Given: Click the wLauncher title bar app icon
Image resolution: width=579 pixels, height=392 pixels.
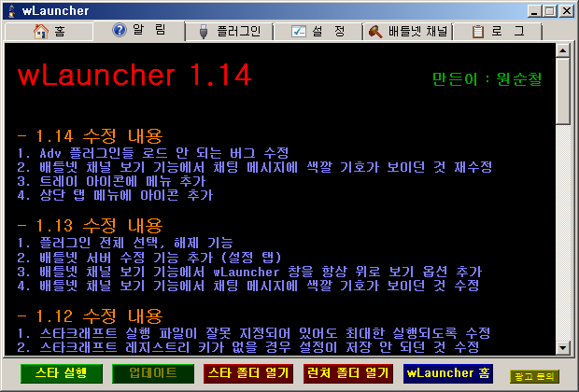Looking at the screenshot, I should pos(12,11).
